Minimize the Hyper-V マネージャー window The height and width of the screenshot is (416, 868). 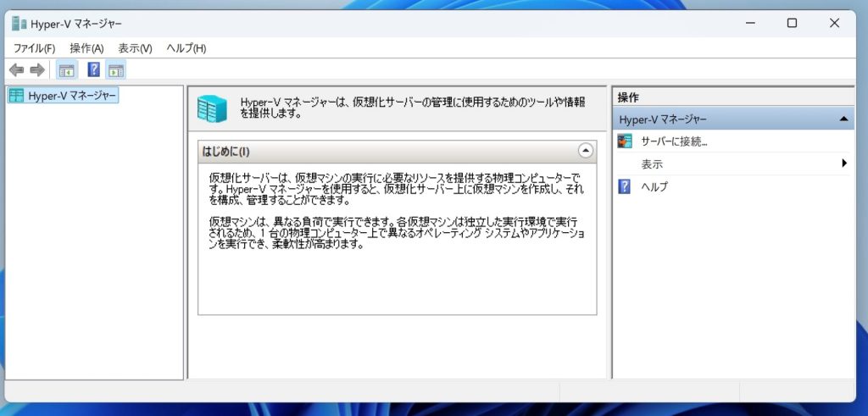750,23
